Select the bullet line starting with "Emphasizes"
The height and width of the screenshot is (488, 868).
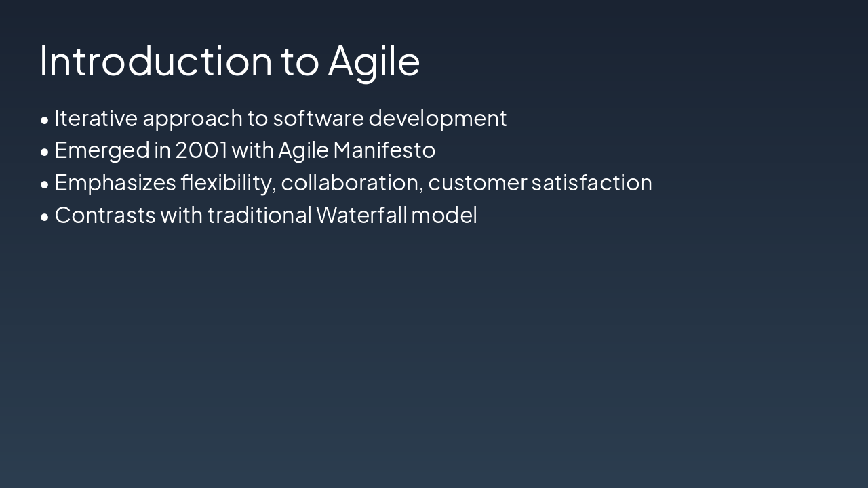[353, 183]
